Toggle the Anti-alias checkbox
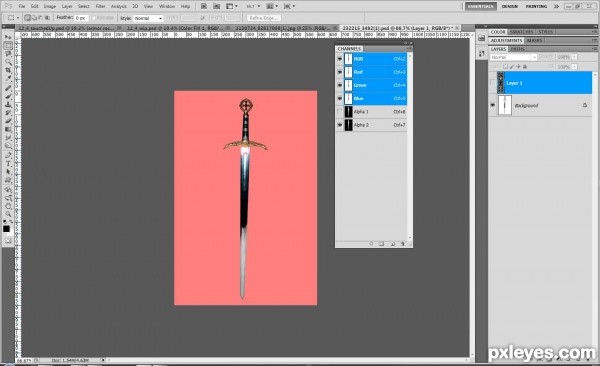Viewport: 600px width, 366px height. coord(94,18)
